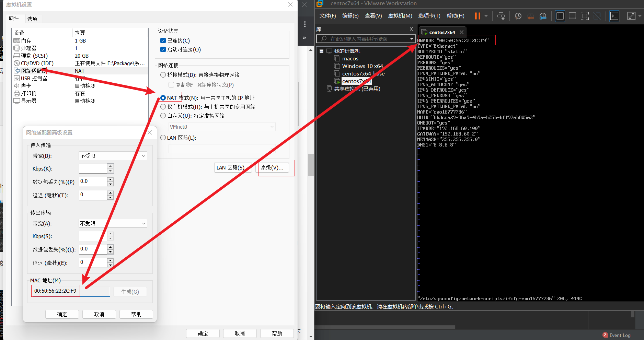Switch to the 选项 tab in VM settings

pyautogui.click(x=32, y=19)
